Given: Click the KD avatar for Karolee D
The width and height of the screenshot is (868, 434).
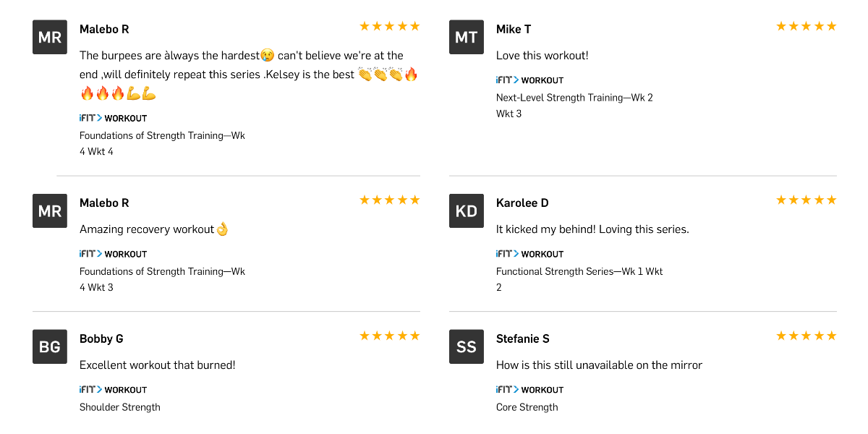Looking at the screenshot, I should [467, 210].
